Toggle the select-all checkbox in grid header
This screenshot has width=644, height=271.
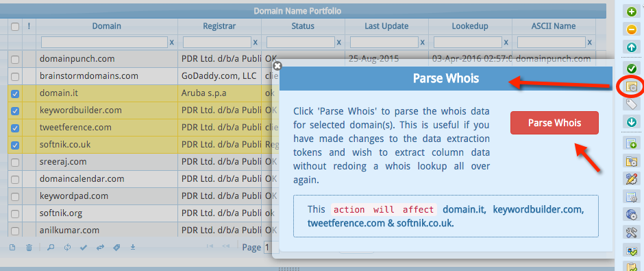[x=15, y=27]
